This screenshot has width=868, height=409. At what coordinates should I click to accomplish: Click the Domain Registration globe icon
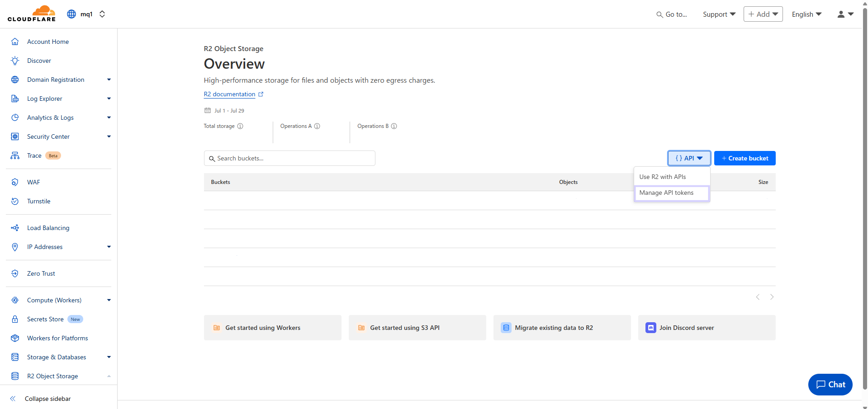[x=15, y=80]
